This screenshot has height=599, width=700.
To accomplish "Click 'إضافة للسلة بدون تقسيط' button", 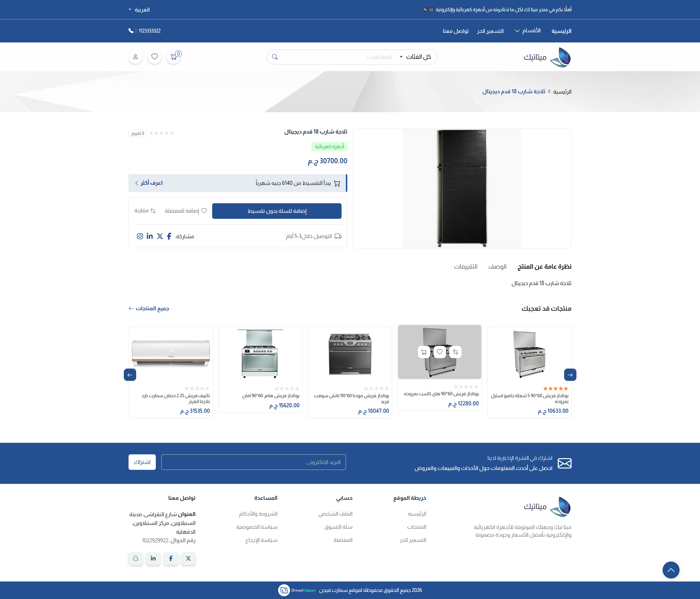I will pyautogui.click(x=277, y=211).
